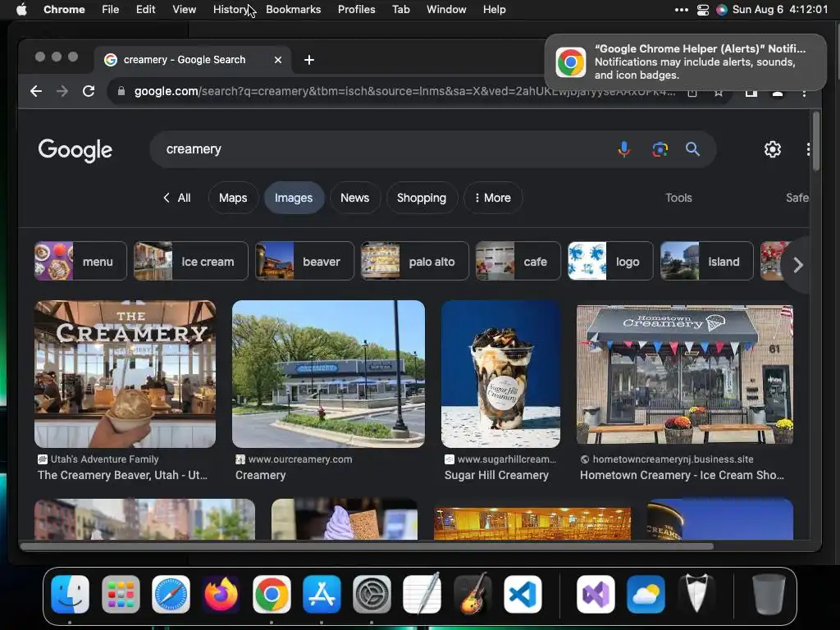Click the Chrome Helper Alerts notification
The height and width of the screenshot is (630, 840).
click(x=685, y=62)
